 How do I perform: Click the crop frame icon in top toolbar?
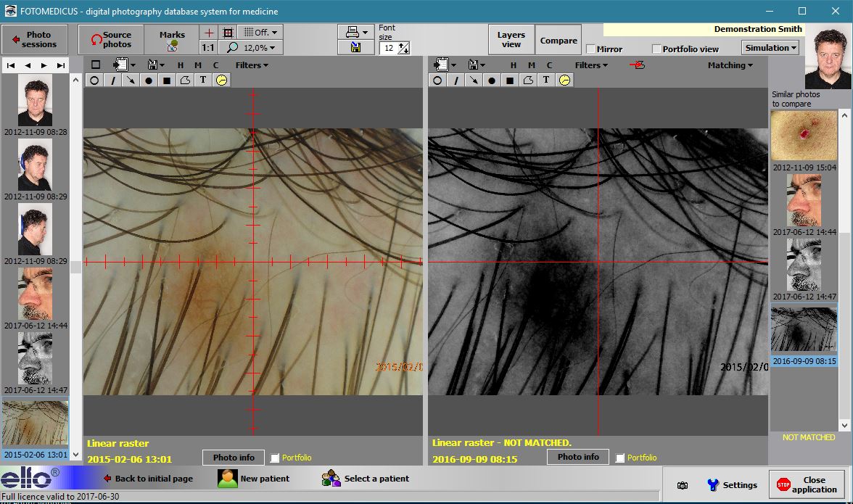pyautogui.click(x=228, y=33)
